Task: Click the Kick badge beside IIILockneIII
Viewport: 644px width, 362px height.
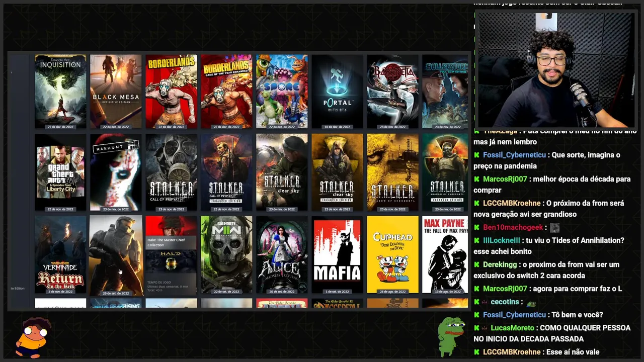Action: click(x=477, y=240)
